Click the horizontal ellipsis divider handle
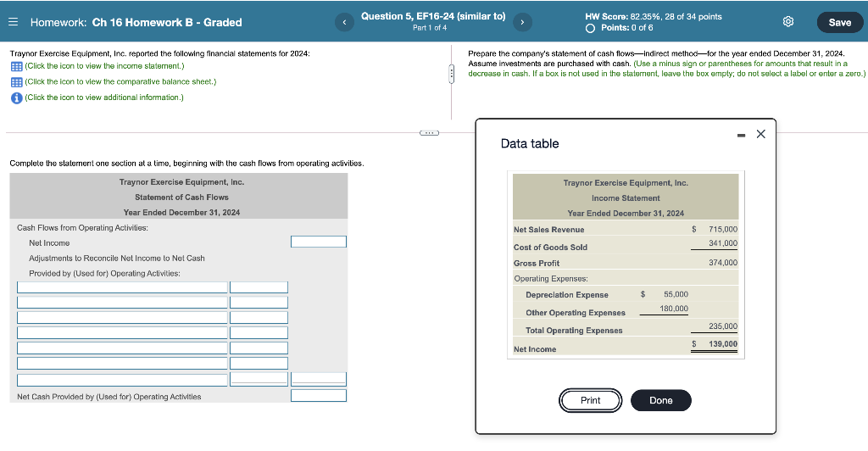Image resolution: width=868 pixels, height=451 pixels. [x=429, y=133]
